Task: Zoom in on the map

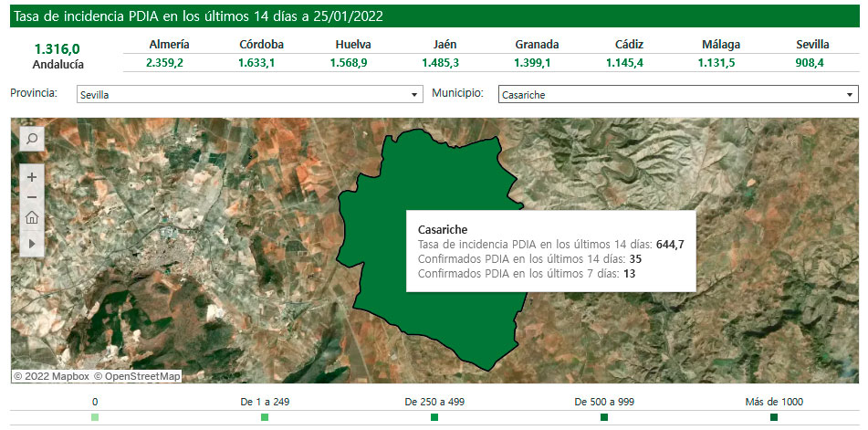Action: (x=32, y=177)
